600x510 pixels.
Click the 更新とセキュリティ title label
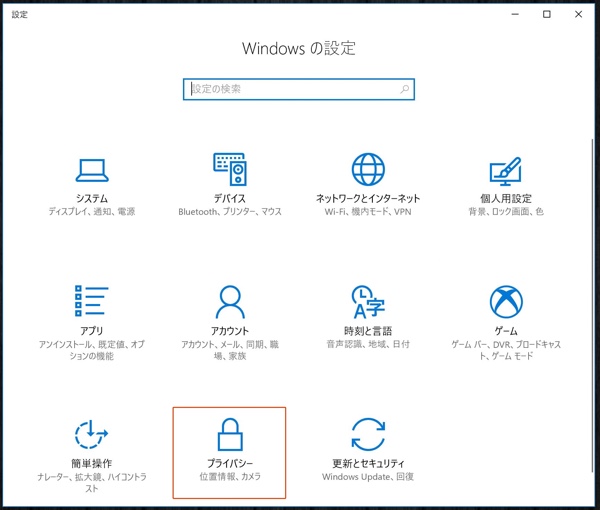pyautogui.click(x=368, y=463)
